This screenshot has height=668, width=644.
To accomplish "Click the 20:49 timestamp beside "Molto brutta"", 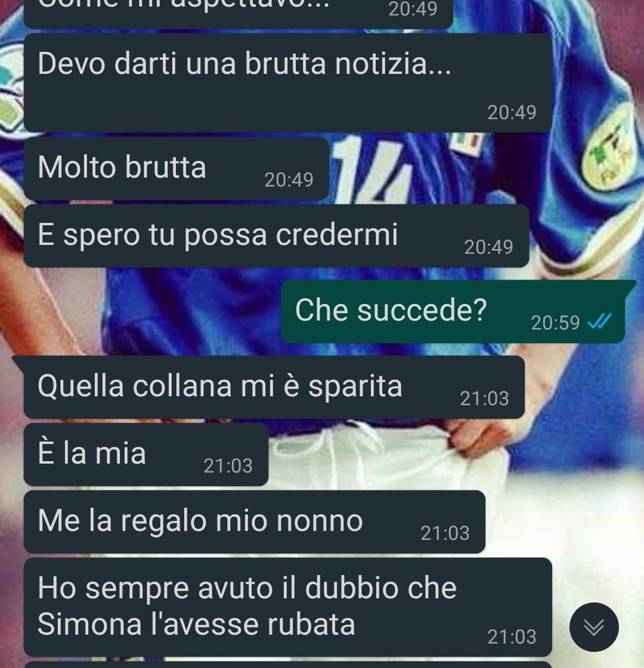I will tap(289, 180).
